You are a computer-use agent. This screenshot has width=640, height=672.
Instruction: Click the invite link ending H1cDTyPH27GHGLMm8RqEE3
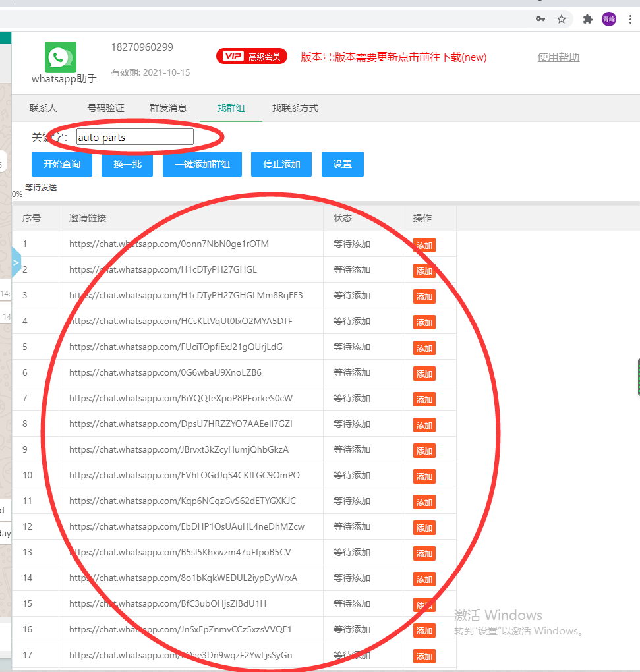point(186,295)
